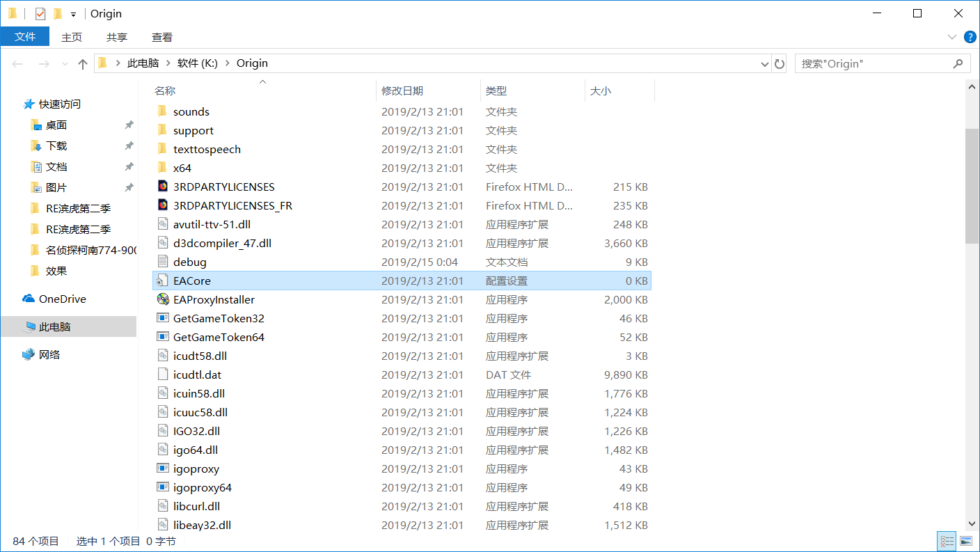Select the EAProxyInstaller application icon
The image size is (980, 552).
pyautogui.click(x=162, y=299)
